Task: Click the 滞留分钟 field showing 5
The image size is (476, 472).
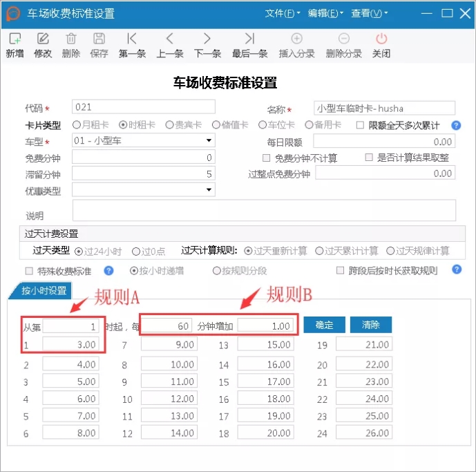Action: coord(144,173)
